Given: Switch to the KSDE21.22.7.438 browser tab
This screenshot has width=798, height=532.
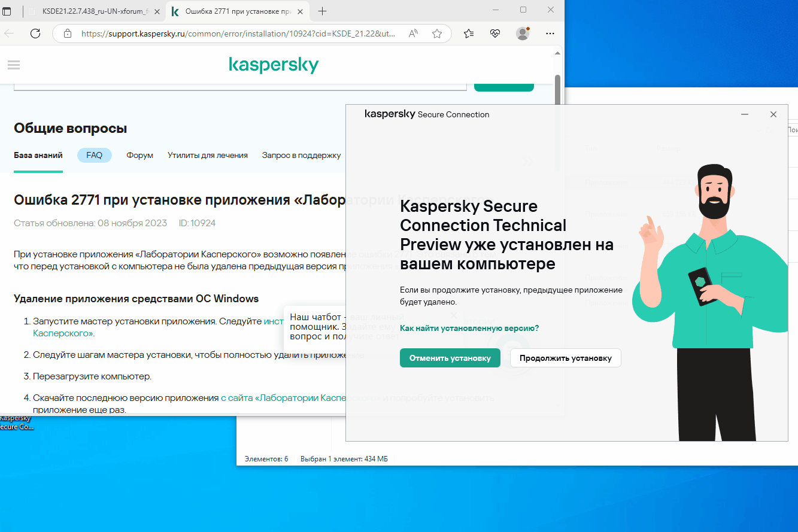Looking at the screenshot, I should click(96, 11).
